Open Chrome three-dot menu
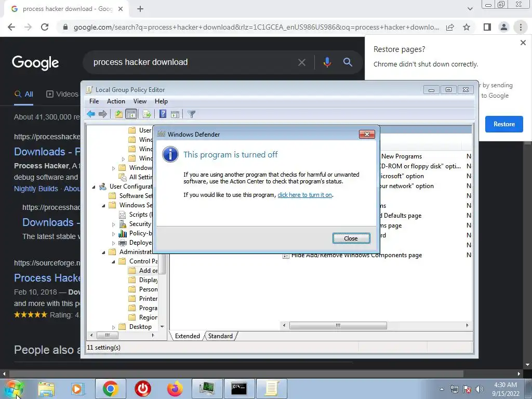Screen dimensions: 532x399 [521, 27]
